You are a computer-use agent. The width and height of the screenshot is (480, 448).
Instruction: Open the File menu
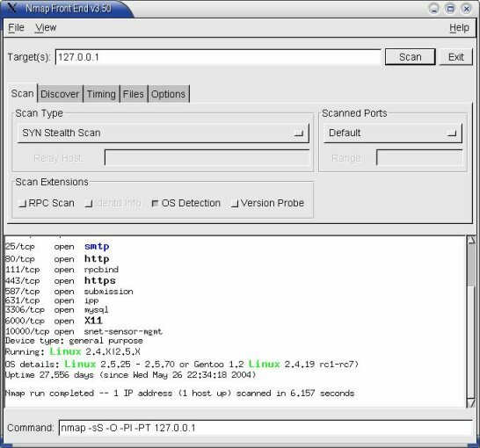[16, 28]
